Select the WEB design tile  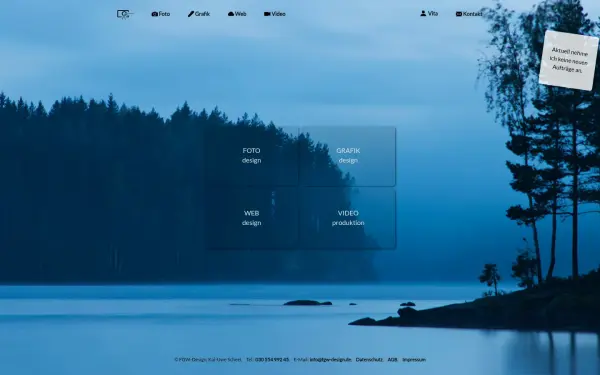(x=251, y=218)
